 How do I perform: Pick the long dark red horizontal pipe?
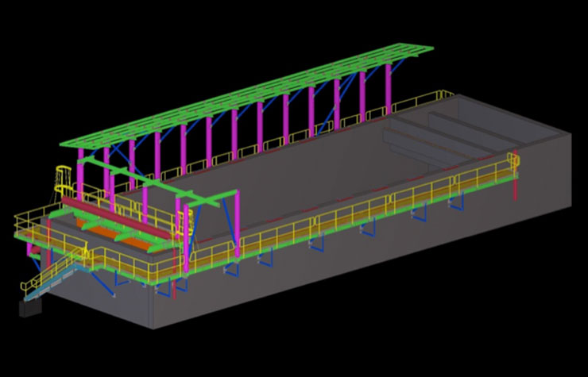tap(117, 217)
